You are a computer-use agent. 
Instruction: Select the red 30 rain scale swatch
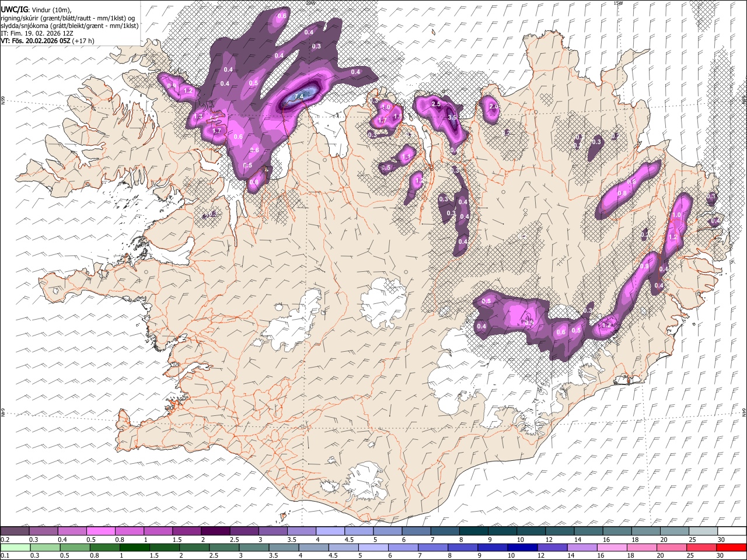731,548
